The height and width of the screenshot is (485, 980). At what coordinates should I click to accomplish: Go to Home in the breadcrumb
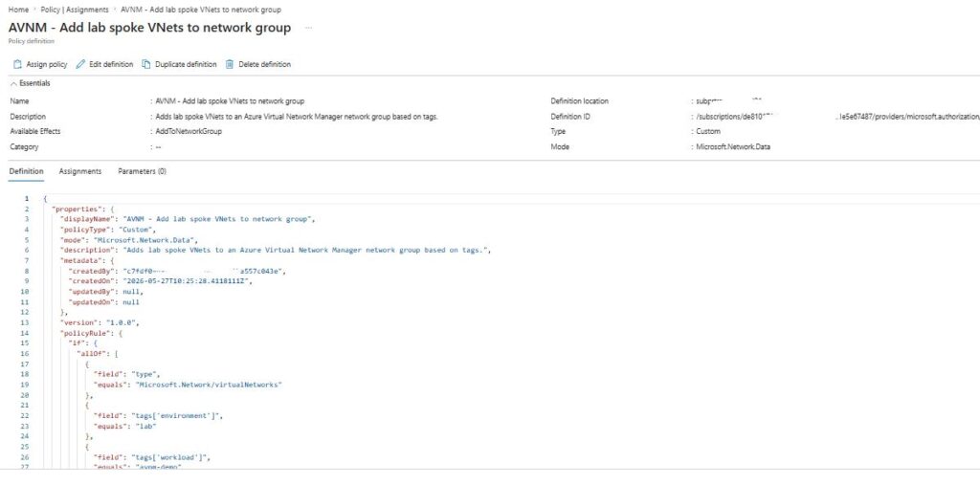point(18,10)
